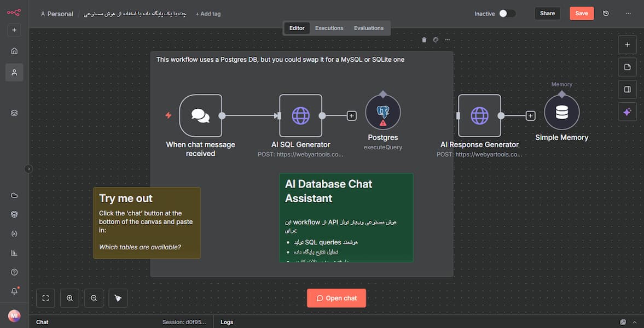The width and height of the screenshot is (644, 328).
Task: Open the AI assistant sparkle button
Action: click(x=627, y=112)
